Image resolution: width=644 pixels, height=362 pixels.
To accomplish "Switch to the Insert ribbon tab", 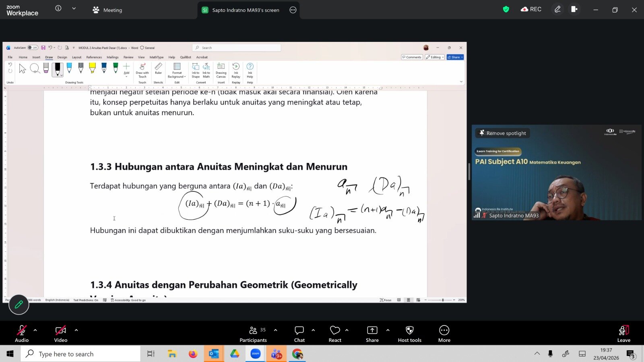I will (36, 57).
